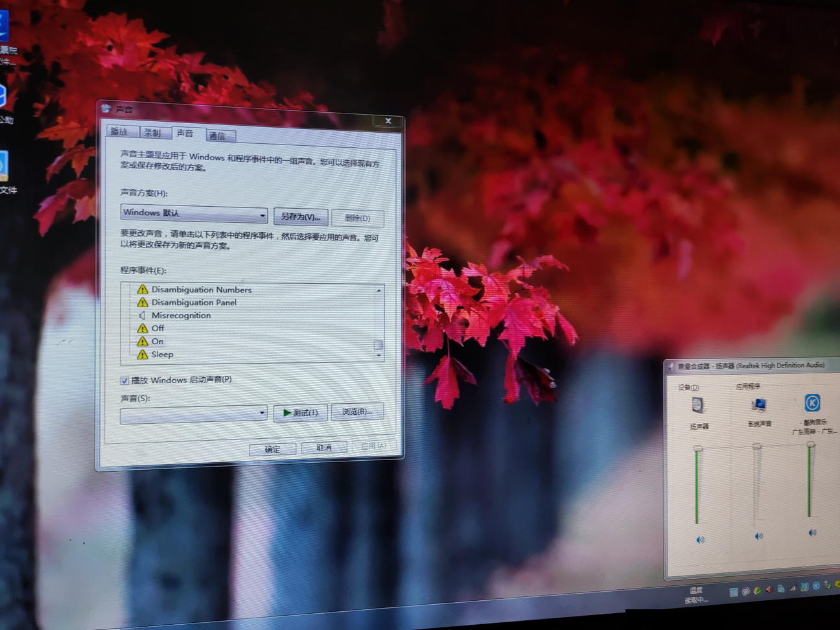
Task: Click the 删除(D) button
Action: pos(358,218)
